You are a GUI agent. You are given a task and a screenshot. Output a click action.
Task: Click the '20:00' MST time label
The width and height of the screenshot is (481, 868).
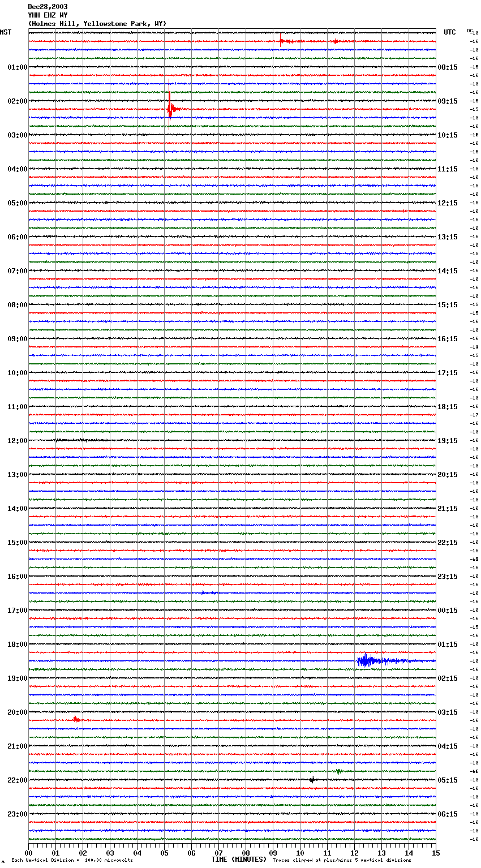point(18,712)
